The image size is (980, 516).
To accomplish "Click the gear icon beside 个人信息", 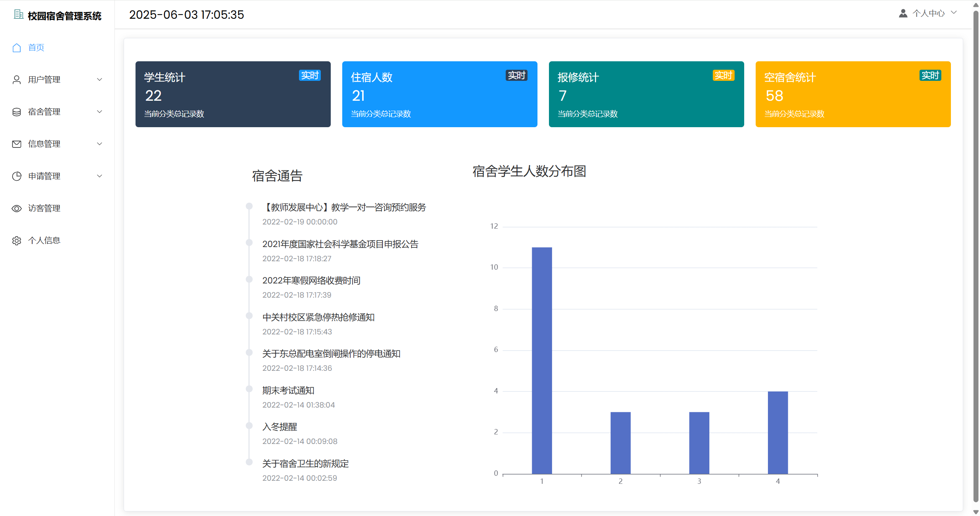I will [16, 241].
